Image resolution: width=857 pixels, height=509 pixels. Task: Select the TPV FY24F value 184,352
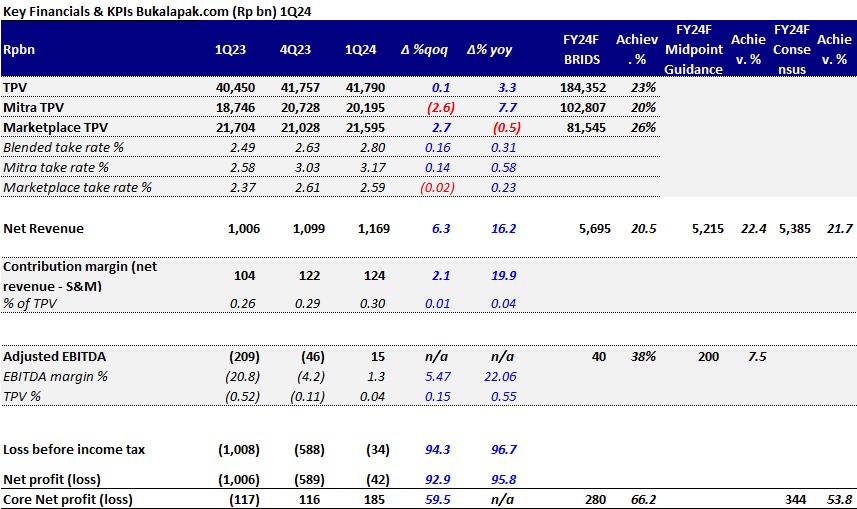click(x=583, y=87)
